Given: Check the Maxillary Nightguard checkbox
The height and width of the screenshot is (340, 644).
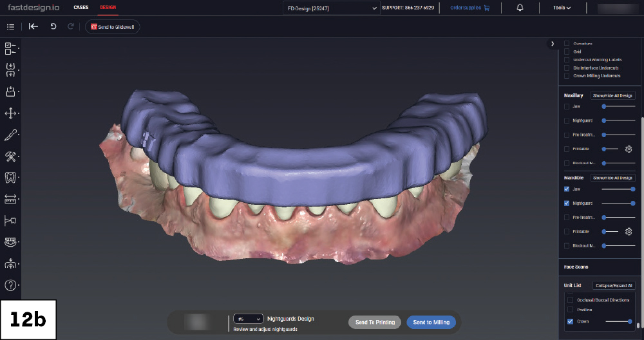Looking at the screenshot, I should click(567, 120).
